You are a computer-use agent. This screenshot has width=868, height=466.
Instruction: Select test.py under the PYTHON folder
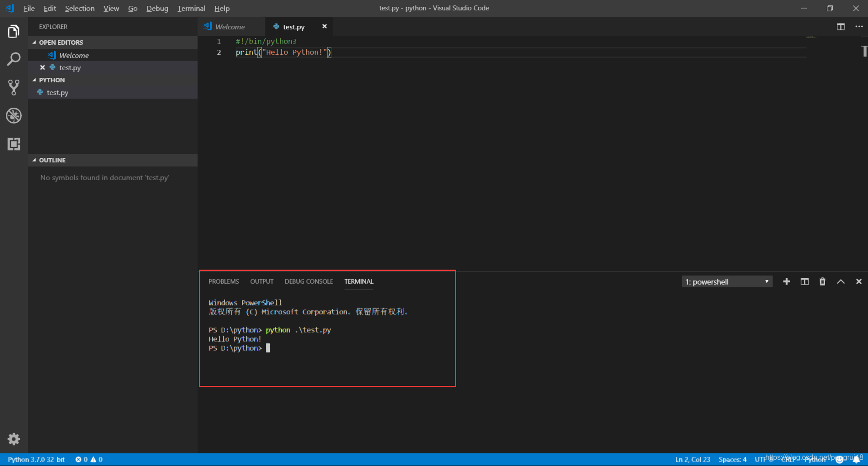point(113,92)
